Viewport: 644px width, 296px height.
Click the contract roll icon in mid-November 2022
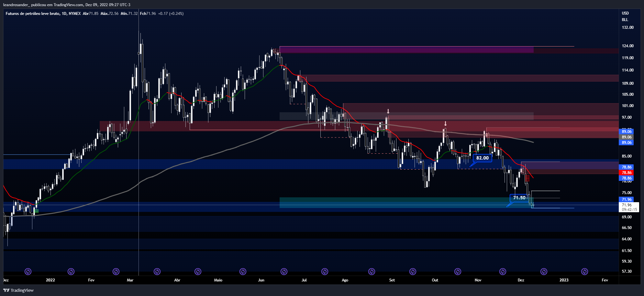click(503, 271)
